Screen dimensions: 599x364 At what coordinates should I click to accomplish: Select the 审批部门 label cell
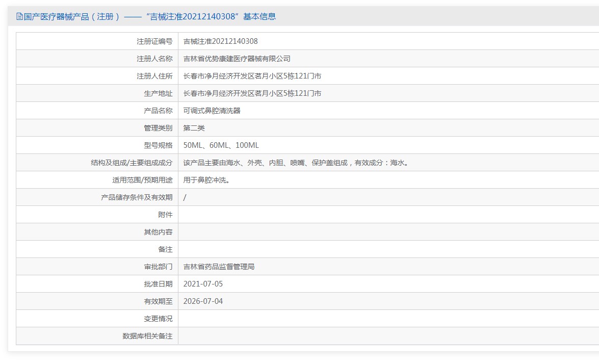point(97,267)
